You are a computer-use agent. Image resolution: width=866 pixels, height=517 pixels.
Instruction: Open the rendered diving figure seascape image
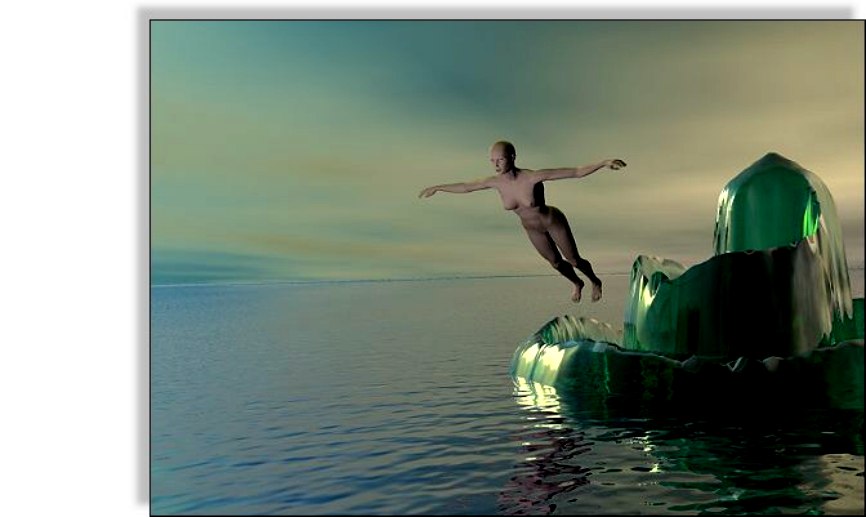tap(508, 268)
